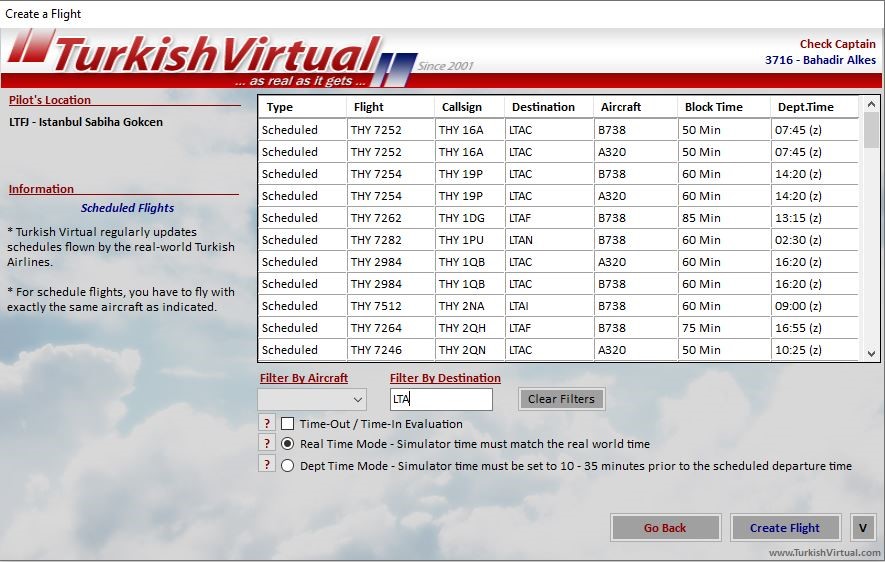
Task: Select the THY 7246 flight row
Action: click(x=559, y=350)
